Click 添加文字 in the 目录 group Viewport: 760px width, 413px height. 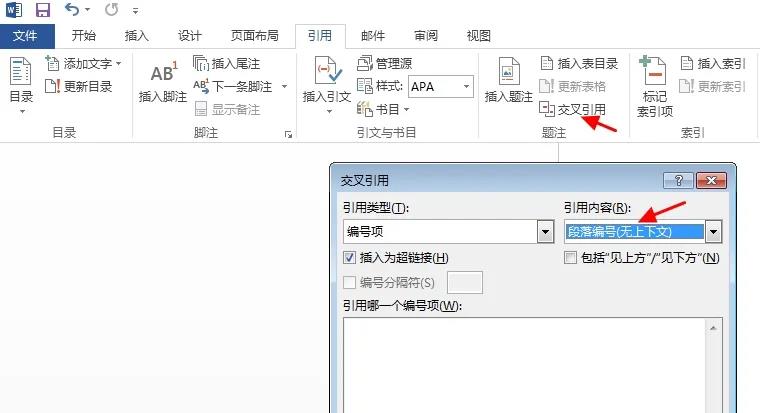tap(83, 64)
